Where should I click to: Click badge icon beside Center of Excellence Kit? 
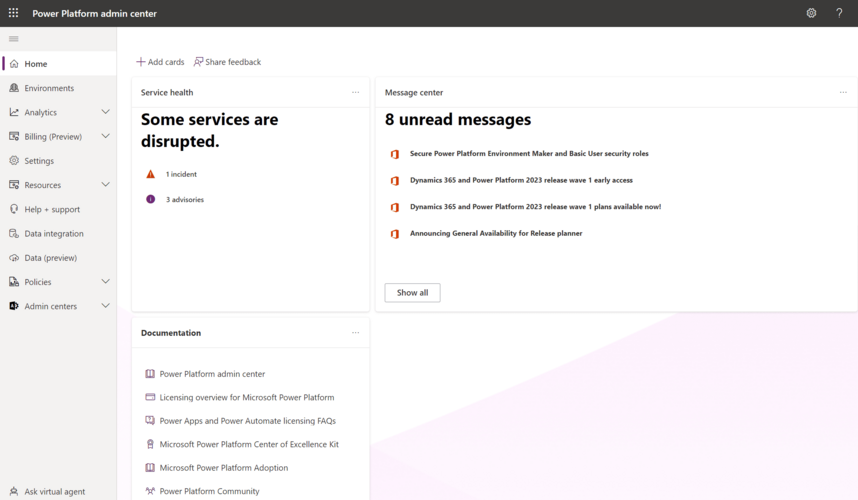150,444
